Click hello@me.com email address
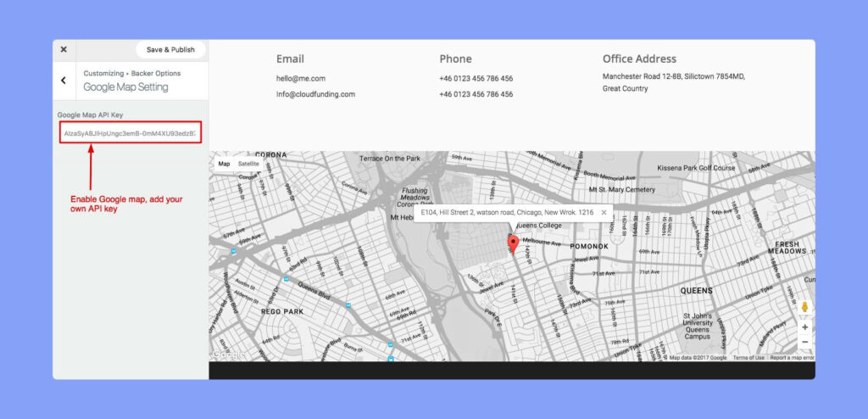 (x=301, y=79)
